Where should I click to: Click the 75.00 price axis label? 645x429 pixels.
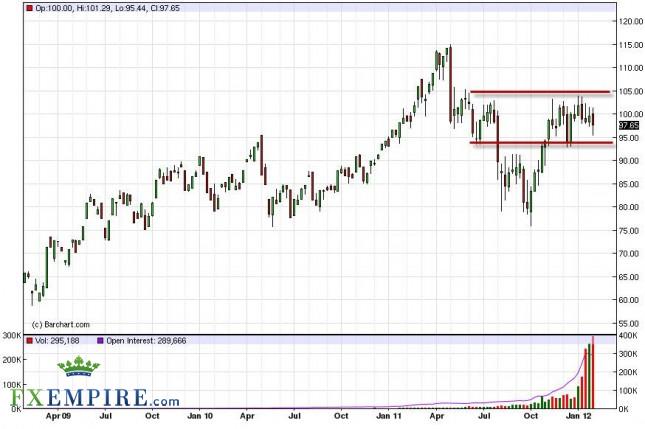coord(629,230)
